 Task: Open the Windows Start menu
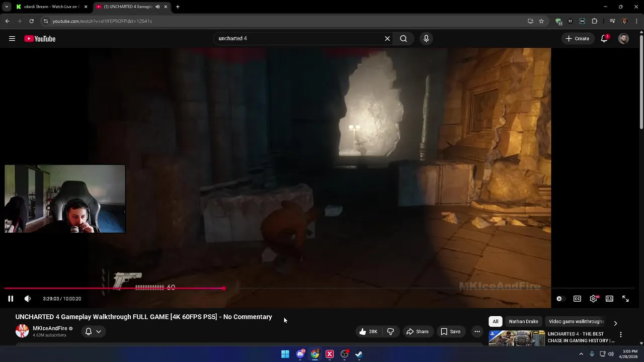[x=285, y=354]
